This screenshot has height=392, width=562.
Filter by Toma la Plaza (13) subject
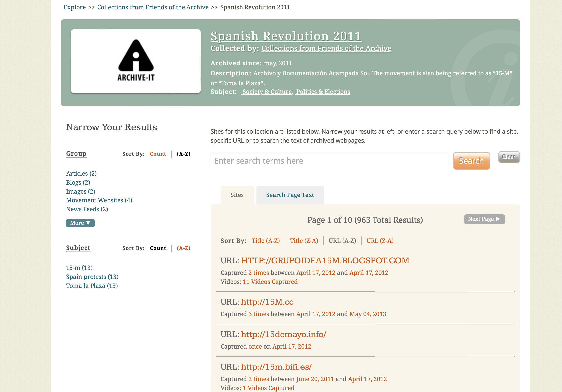pos(92,286)
